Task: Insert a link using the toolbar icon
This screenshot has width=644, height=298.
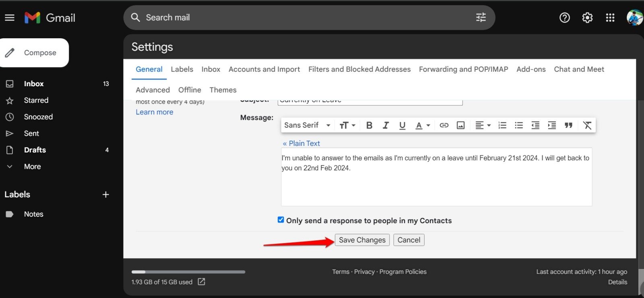Action: (x=444, y=125)
